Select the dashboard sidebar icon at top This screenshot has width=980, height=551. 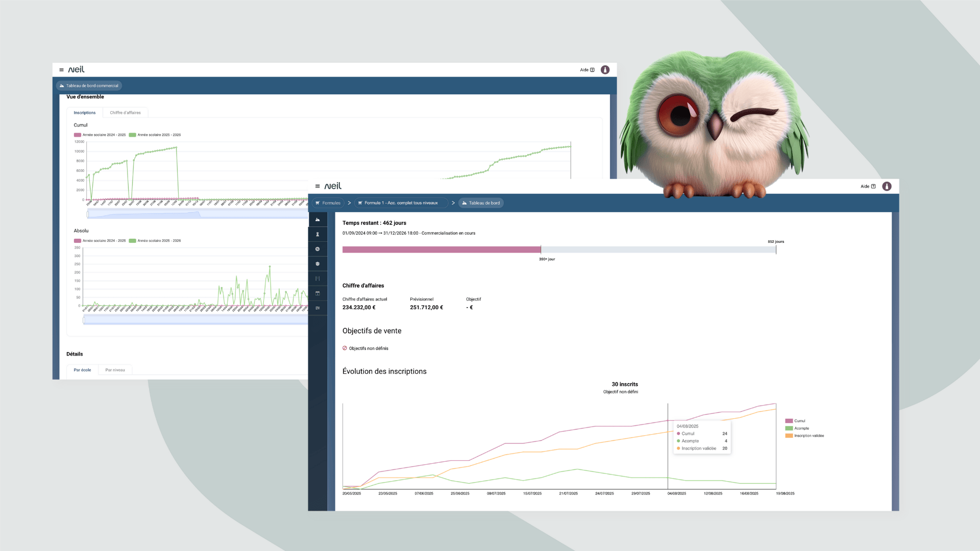317,219
